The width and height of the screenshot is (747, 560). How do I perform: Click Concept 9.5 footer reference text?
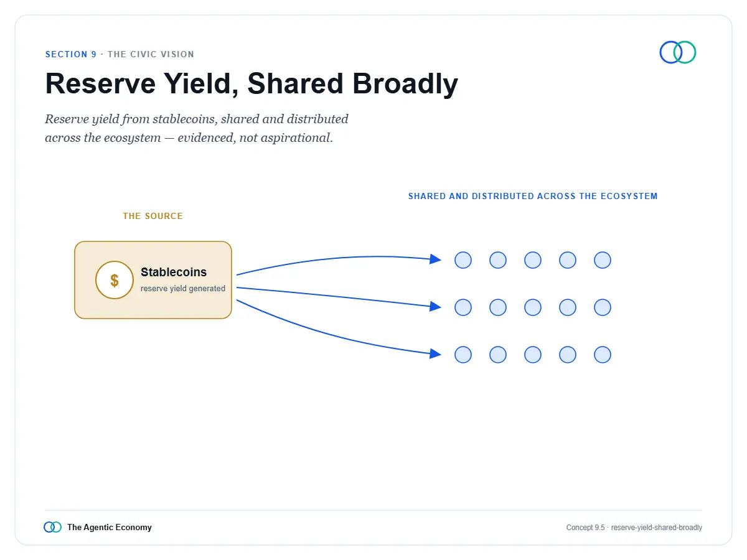pyautogui.click(x=634, y=528)
